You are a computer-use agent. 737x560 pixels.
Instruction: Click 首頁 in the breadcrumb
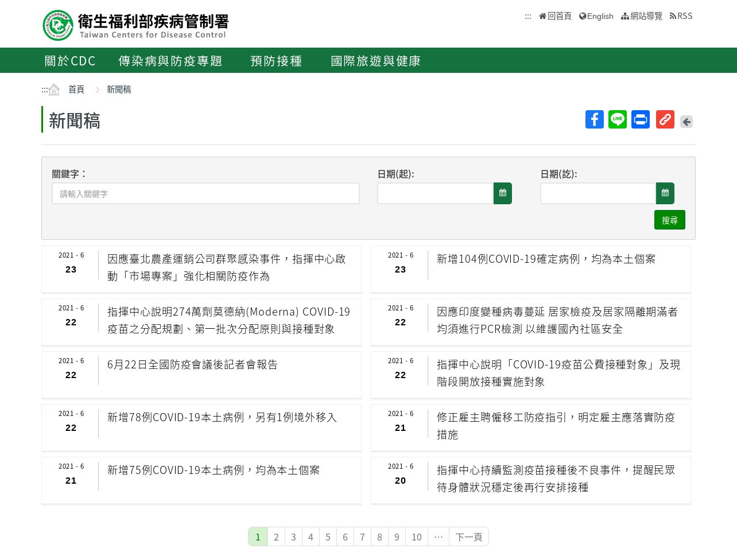click(76, 90)
